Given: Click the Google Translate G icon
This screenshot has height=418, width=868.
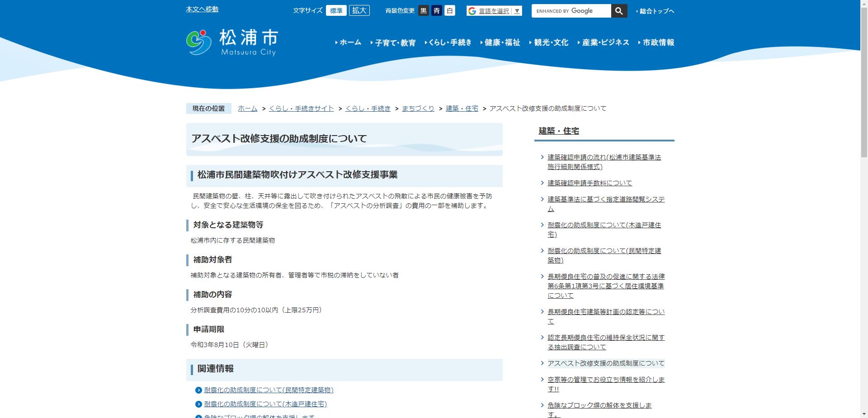Looking at the screenshot, I should (472, 10).
